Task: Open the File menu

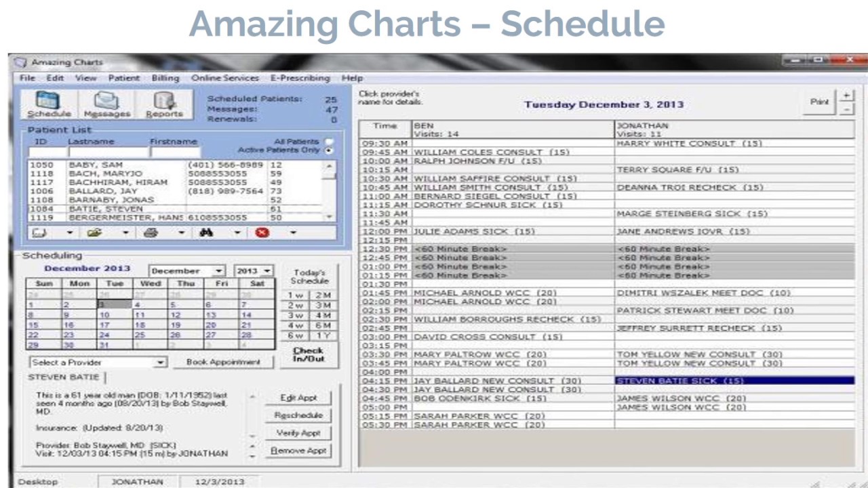Action: 27,78
